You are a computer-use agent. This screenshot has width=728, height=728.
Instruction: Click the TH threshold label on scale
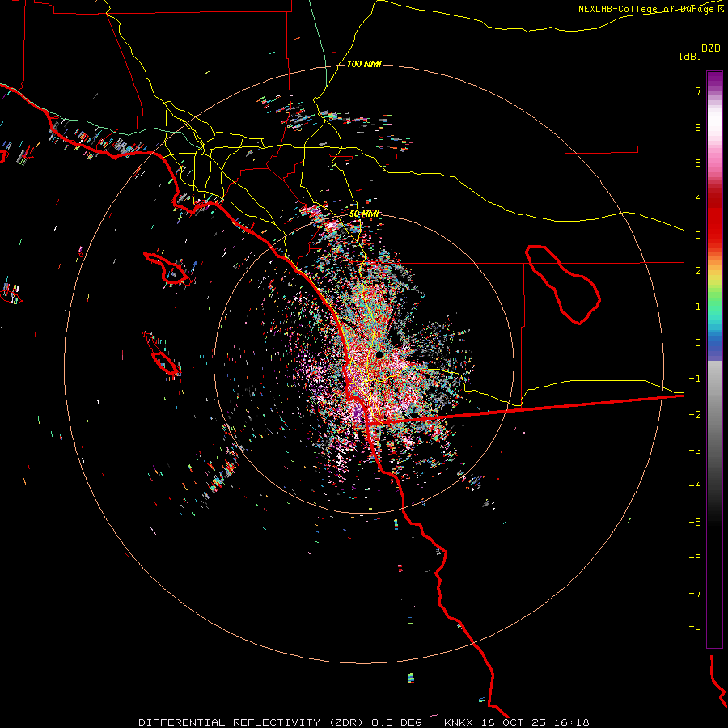(x=695, y=630)
